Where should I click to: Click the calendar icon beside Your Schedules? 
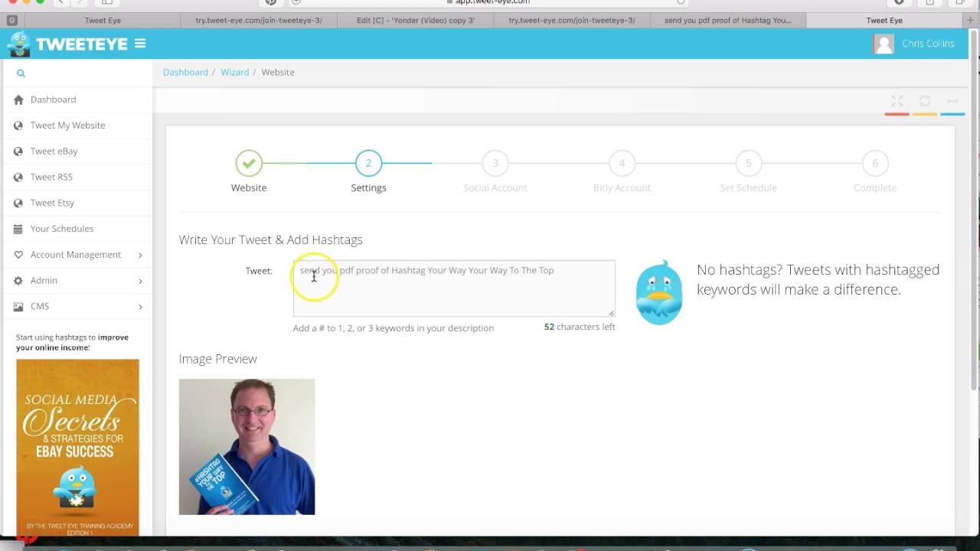18,229
